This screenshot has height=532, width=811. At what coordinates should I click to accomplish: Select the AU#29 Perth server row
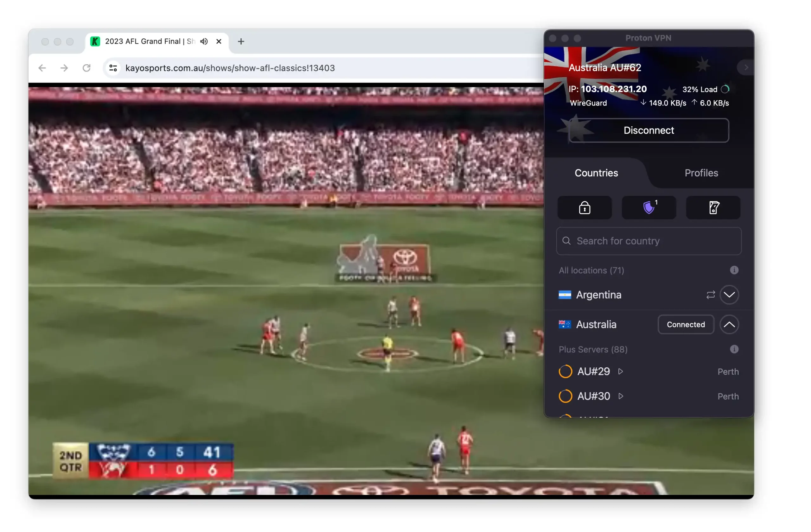point(649,371)
